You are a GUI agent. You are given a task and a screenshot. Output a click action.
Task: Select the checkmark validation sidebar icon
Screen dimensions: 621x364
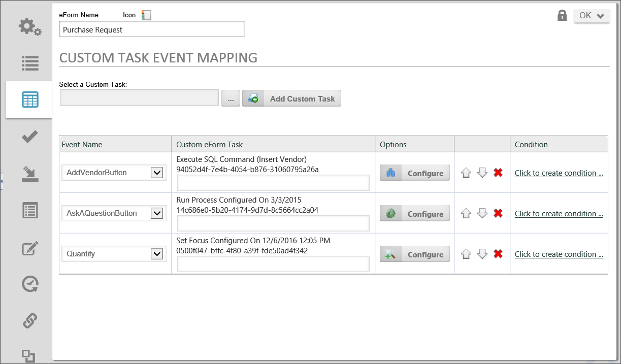click(x=30, y=137)
